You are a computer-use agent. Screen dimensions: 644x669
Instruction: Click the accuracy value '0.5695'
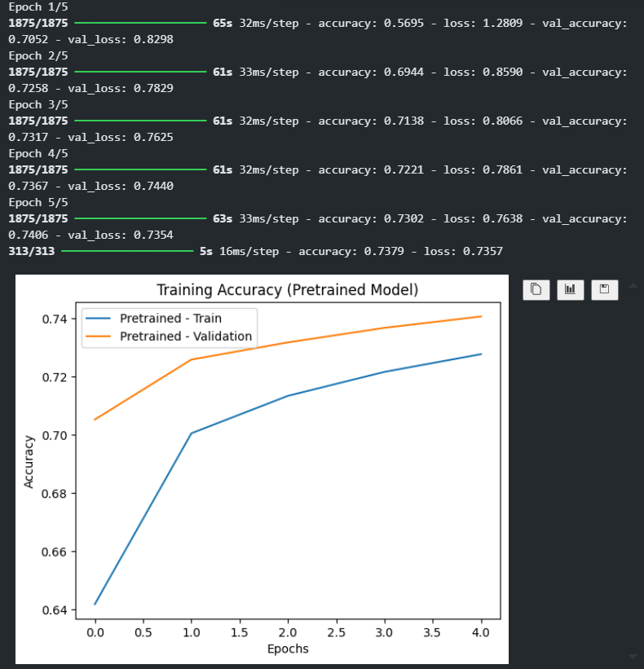(404, 23)
